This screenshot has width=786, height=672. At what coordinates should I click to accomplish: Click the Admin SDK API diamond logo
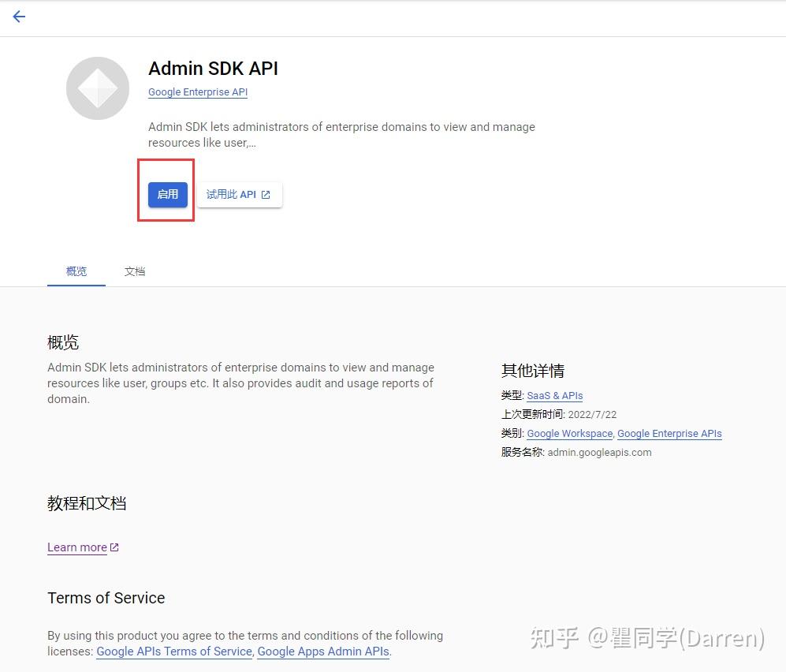[x=97, y=88]
